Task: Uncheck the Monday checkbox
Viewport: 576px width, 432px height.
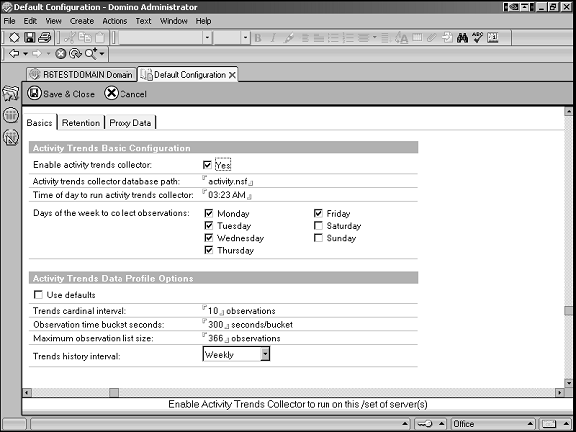Action: coord(209,213)
